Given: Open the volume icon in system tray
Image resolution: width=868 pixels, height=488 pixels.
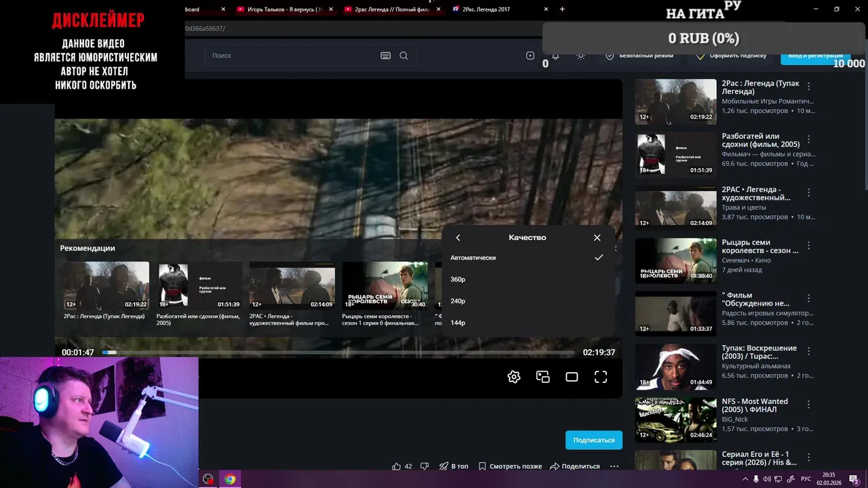Looking at the screenshot, I should coord(766,479).
